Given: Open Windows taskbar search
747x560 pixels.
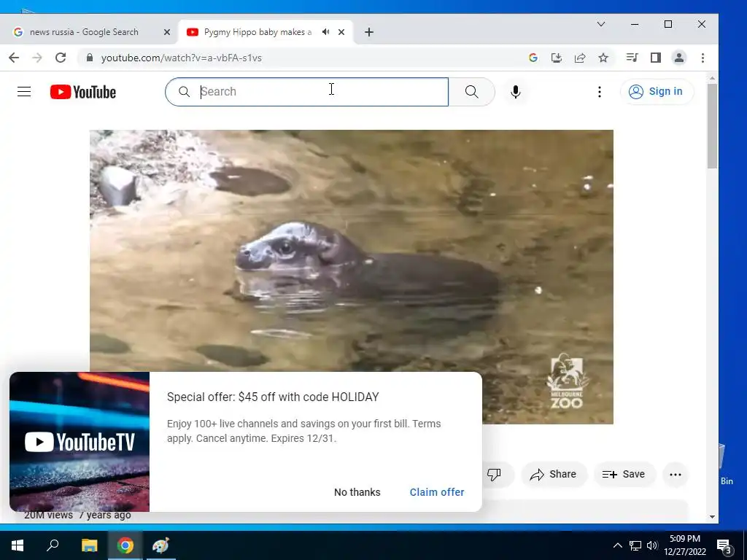Looking at the screenshot, I should point(53,545).
